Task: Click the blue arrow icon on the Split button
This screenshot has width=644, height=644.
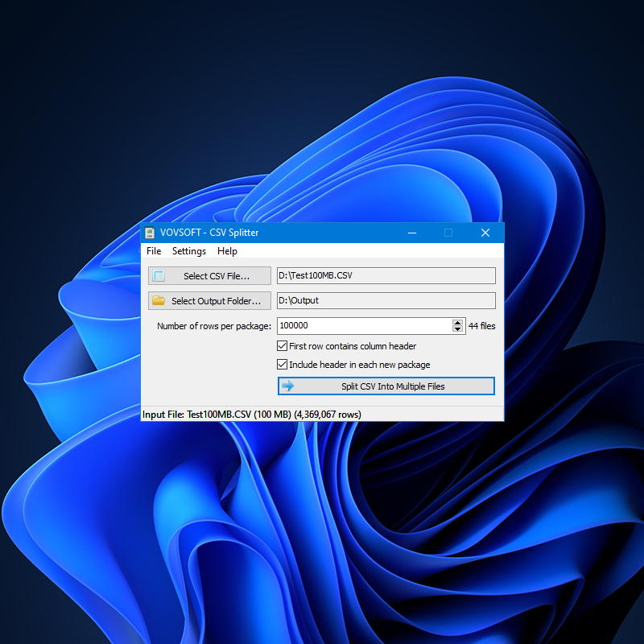Action: click(x=289, y=386)
